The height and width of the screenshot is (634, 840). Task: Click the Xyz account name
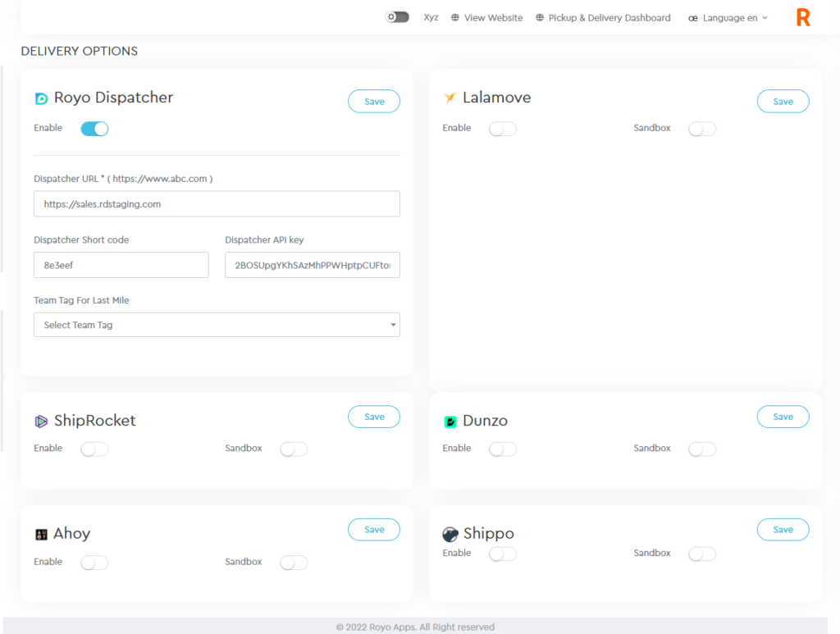point(431,17)
